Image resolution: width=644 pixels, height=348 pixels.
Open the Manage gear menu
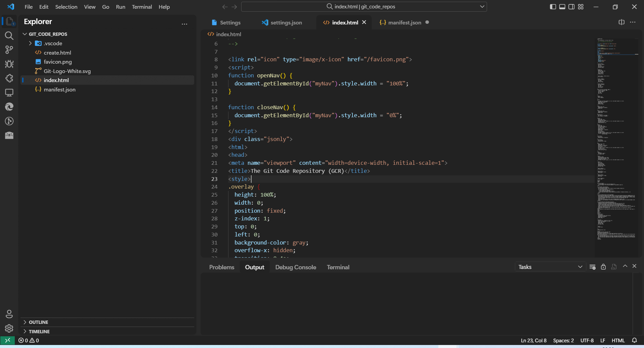[9, 328]
